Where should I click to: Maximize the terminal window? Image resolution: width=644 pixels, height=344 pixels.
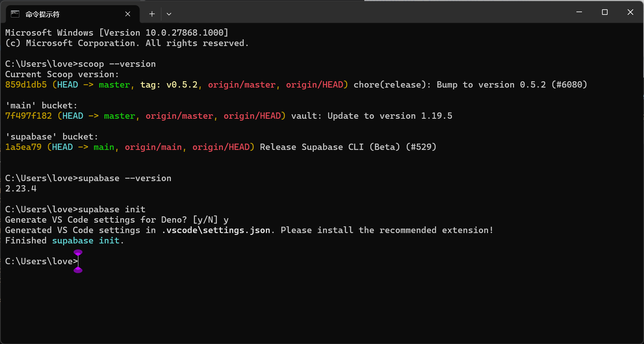point(605,12)
